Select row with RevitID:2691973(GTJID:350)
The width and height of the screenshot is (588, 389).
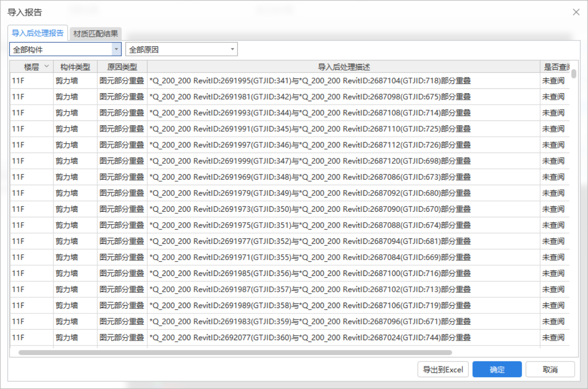pos(290,209)
